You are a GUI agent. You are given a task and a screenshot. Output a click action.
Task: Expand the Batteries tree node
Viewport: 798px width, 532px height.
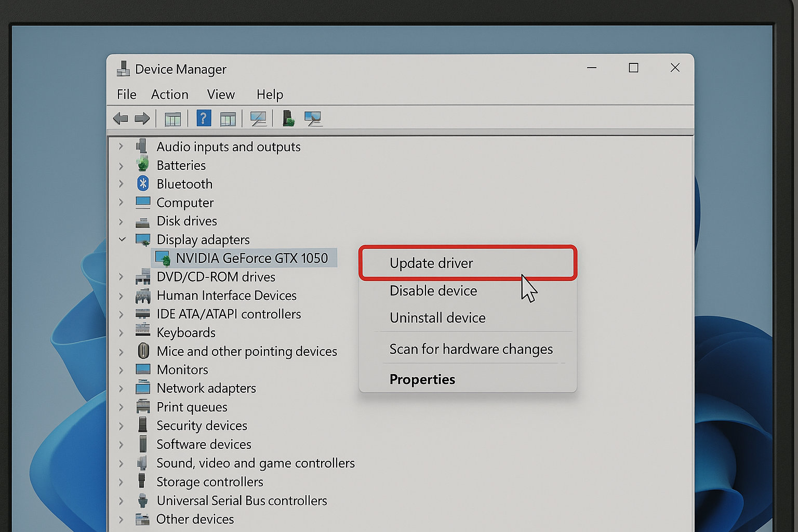click(121, 165)
